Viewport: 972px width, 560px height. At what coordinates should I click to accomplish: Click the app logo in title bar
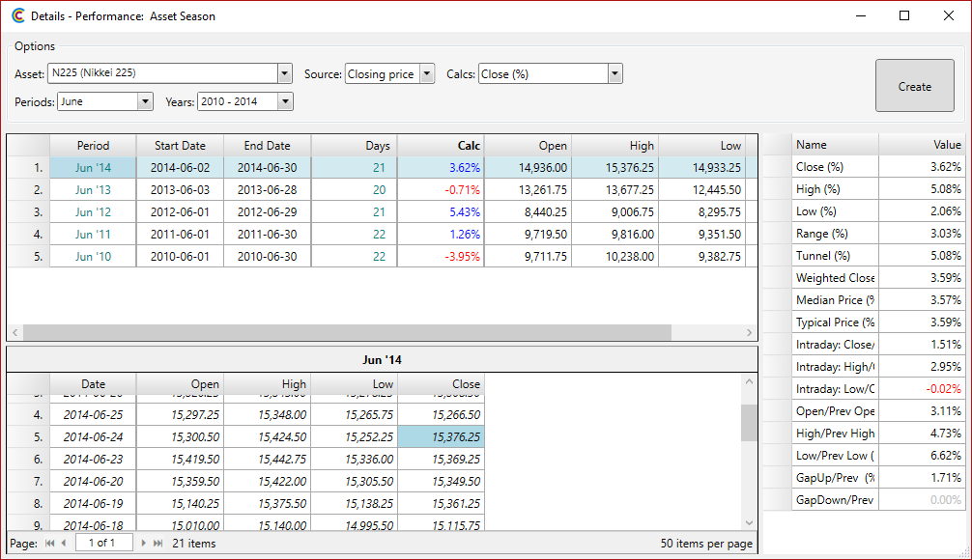pyautogui.click(x=17, y=16)
